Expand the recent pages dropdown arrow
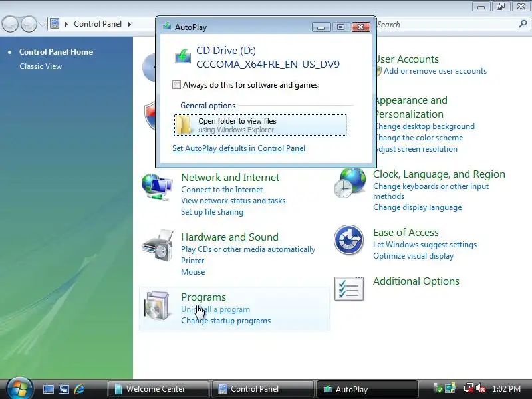This screenshot has width=532, height=399. (42, 25)
